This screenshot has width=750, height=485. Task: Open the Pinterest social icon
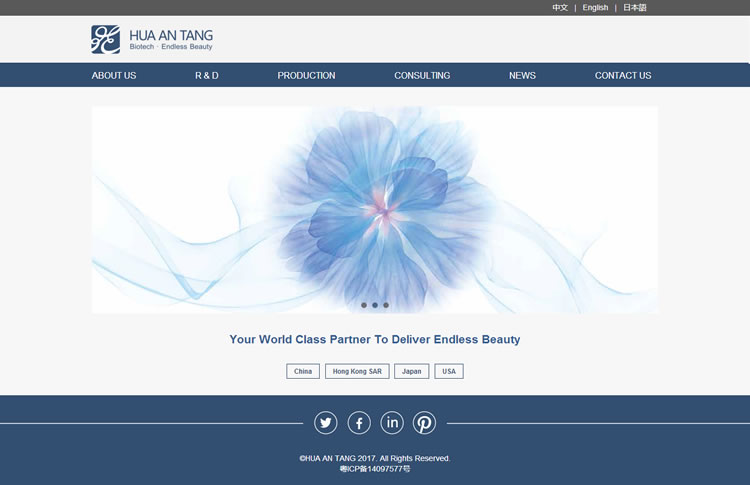tap(425, 423)
